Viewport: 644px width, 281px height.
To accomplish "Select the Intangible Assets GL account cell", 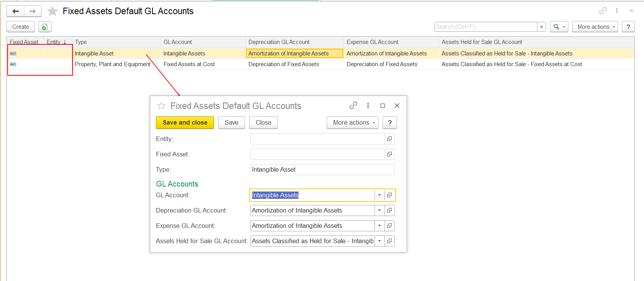I will (203, 54).
